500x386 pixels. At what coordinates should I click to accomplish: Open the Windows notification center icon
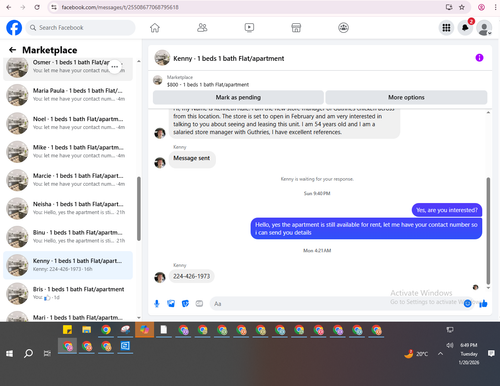coord(491,353)
